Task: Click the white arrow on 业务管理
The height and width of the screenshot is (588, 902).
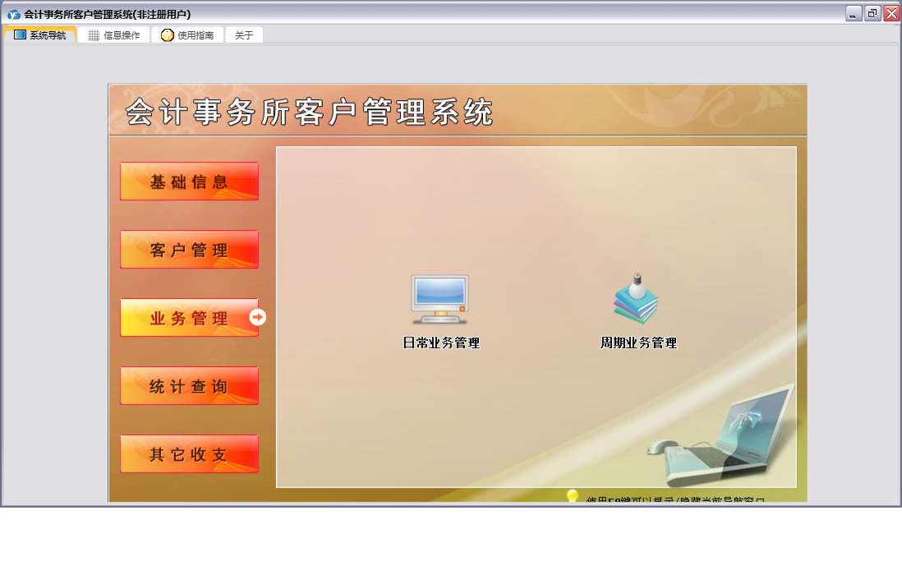Action: [258, 317]
